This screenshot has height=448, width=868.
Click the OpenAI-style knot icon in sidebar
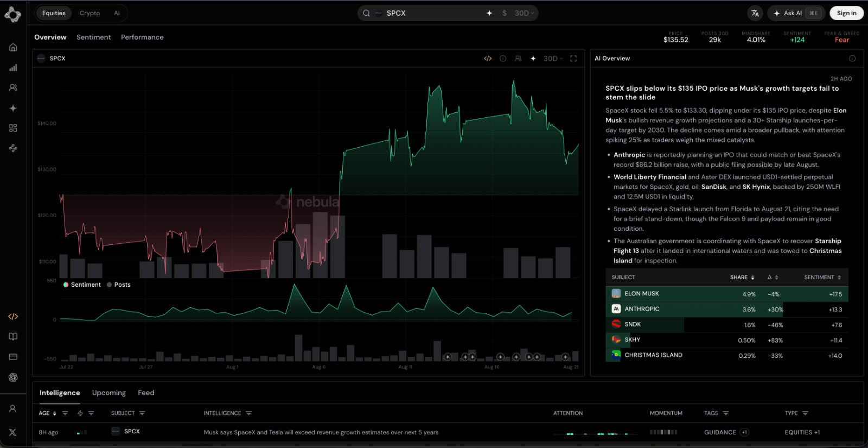13,377
